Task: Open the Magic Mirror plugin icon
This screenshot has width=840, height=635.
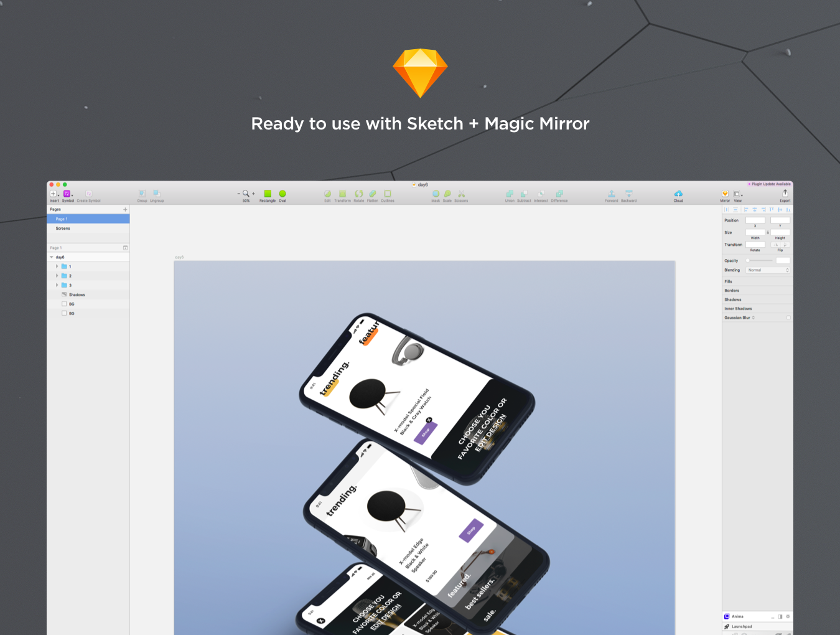Action: (x=725, y=194)
